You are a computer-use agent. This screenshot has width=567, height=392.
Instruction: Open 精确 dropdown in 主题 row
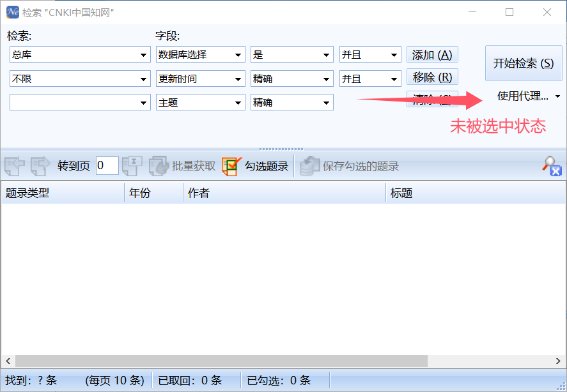[326, 103]
